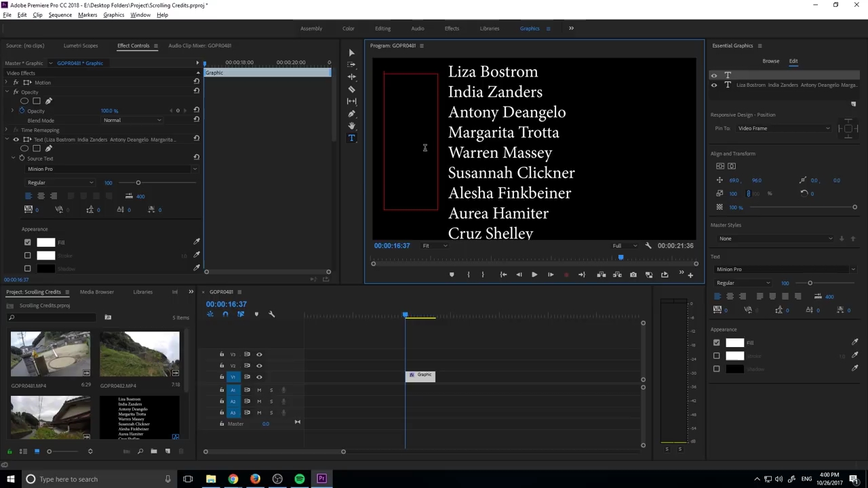Open Minion Pro font dropdown in Essential Graphics
Screen dimensions: 868x488
coord(785,269)
